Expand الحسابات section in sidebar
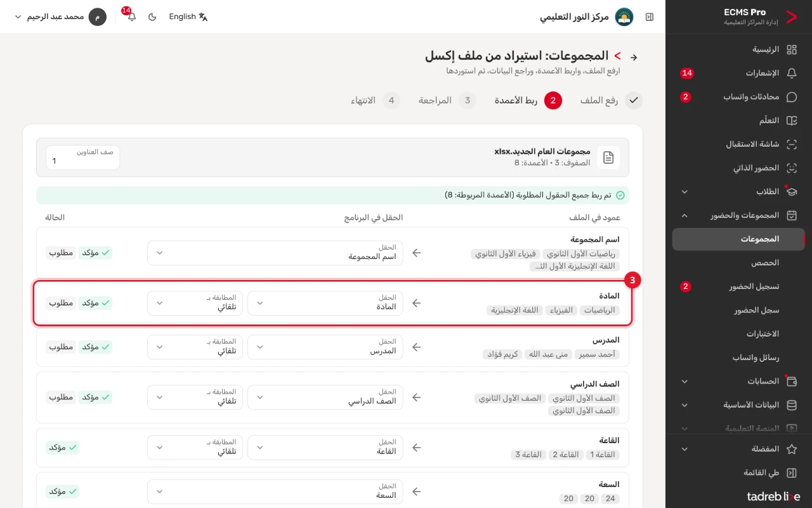This screenshot has height=508, width=812. [x=738, y=382]
